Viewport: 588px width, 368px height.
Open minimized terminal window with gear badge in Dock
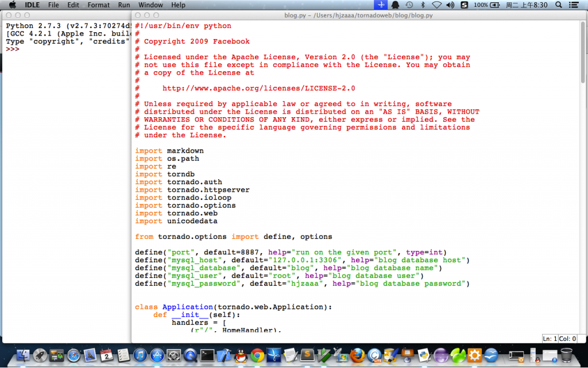coord(517,356)
